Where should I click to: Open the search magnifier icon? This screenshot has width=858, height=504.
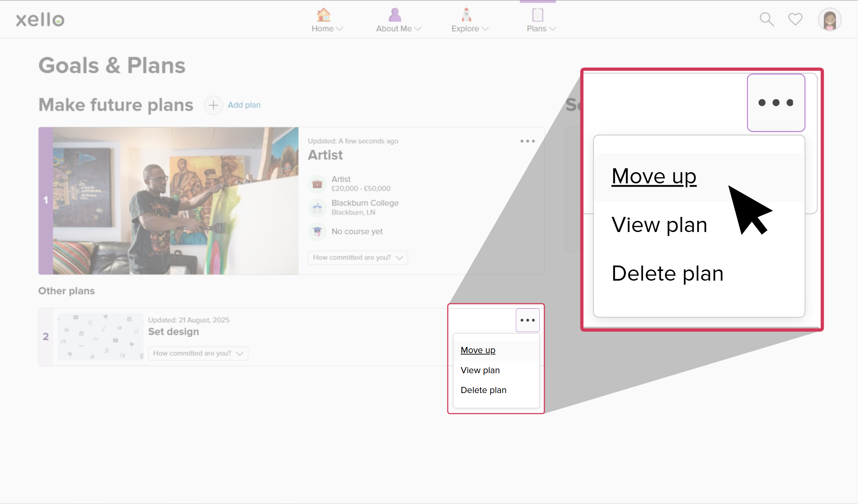pyautogui.click(x=766, y=19)
